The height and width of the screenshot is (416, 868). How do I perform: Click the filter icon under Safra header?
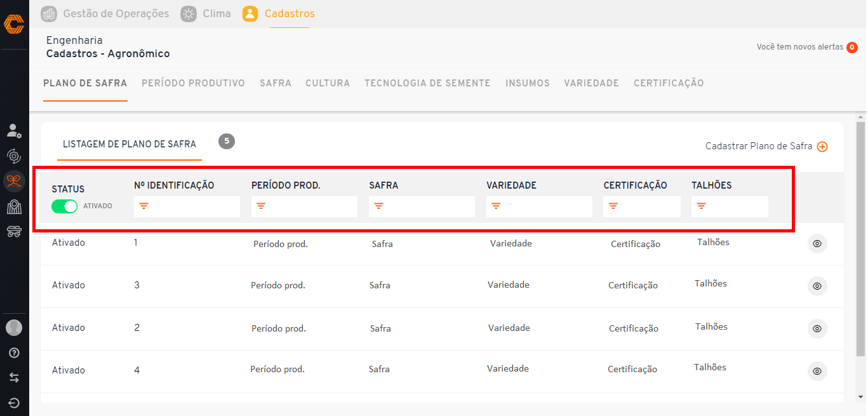379,206
